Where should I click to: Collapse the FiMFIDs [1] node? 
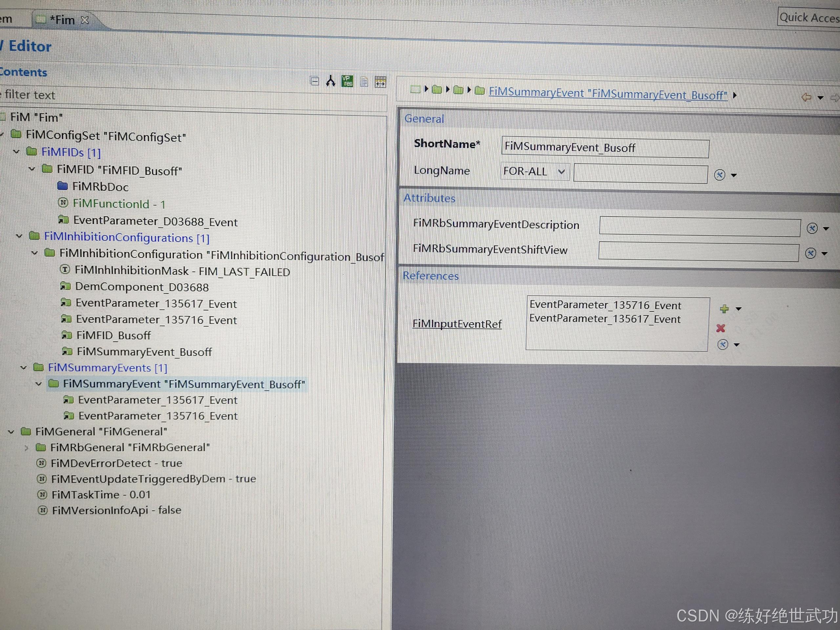tap(16, 152)
